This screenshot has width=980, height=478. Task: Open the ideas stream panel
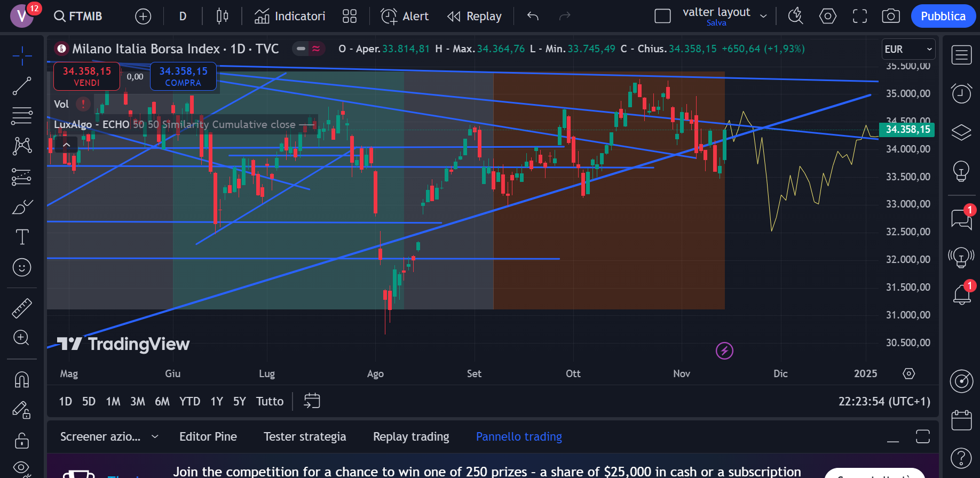click(961, 257)
